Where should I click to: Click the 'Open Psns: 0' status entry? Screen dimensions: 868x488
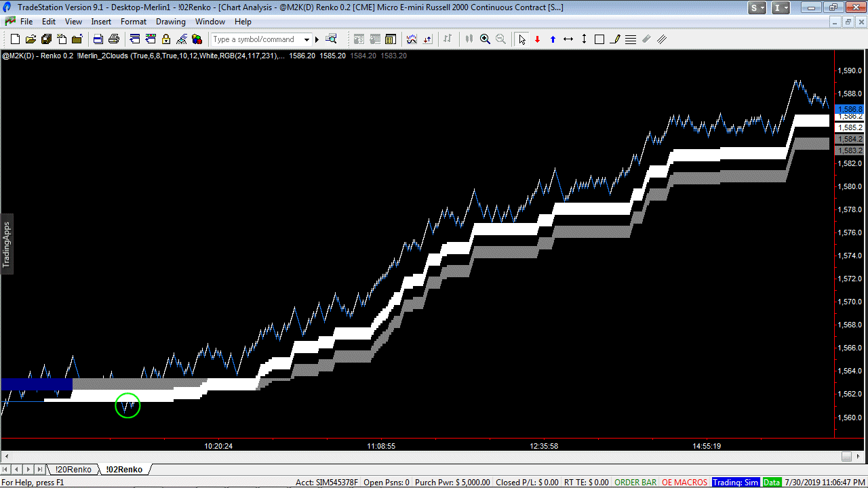click(387, 483)
